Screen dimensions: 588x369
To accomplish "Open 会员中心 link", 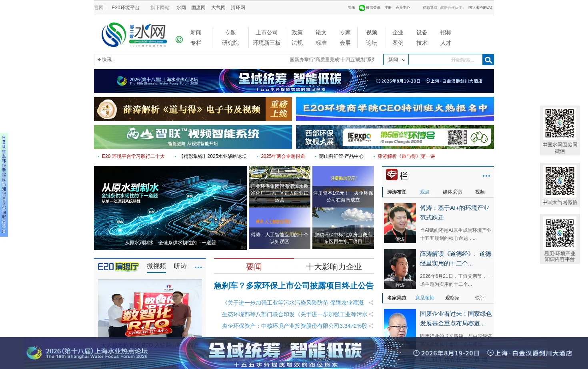I will (403, 8).
